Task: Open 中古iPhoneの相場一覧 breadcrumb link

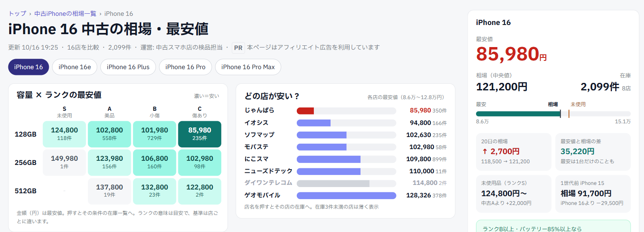Action: [65, 14]
